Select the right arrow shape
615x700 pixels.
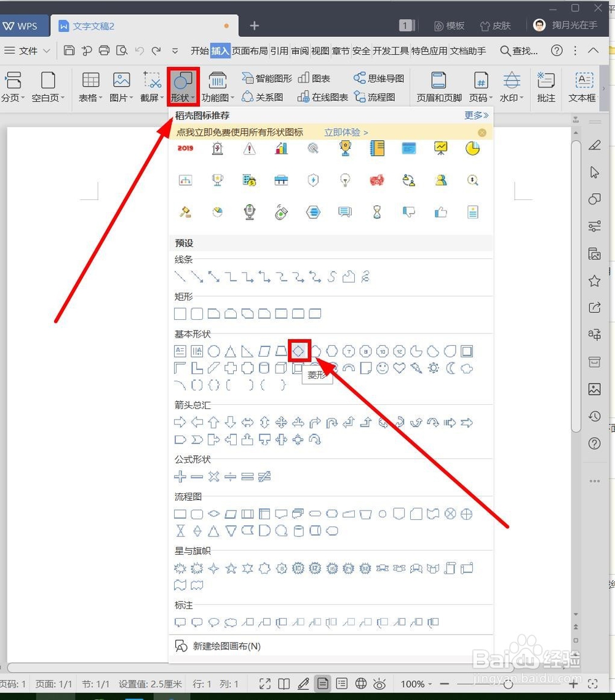180,423
